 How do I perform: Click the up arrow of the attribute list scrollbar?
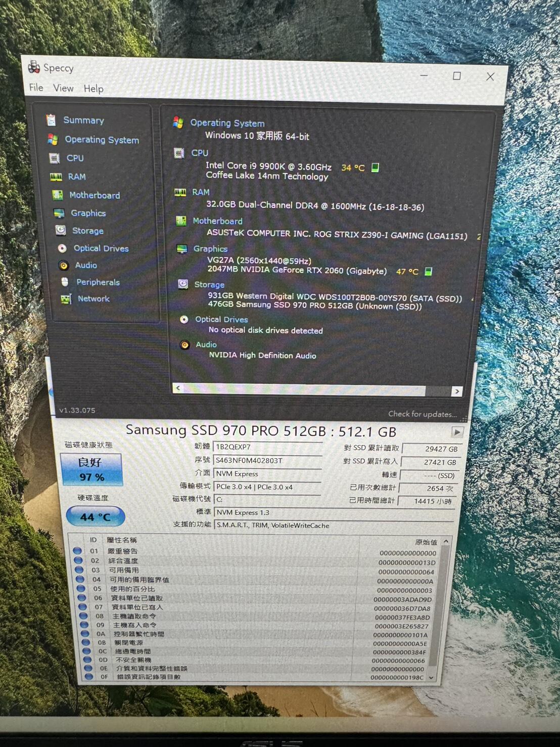pyautogui.click(x=446, y=542)
